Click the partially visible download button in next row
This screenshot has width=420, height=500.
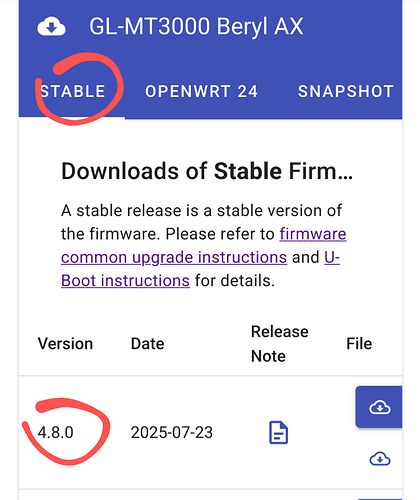pyautogui.click(x=379, y=499)
